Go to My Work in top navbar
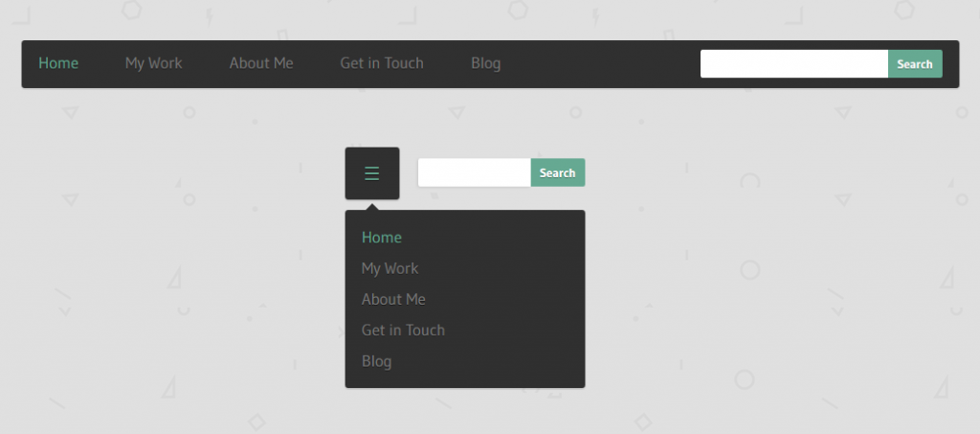This screenshot has height=434, width=980. (153, 63)
